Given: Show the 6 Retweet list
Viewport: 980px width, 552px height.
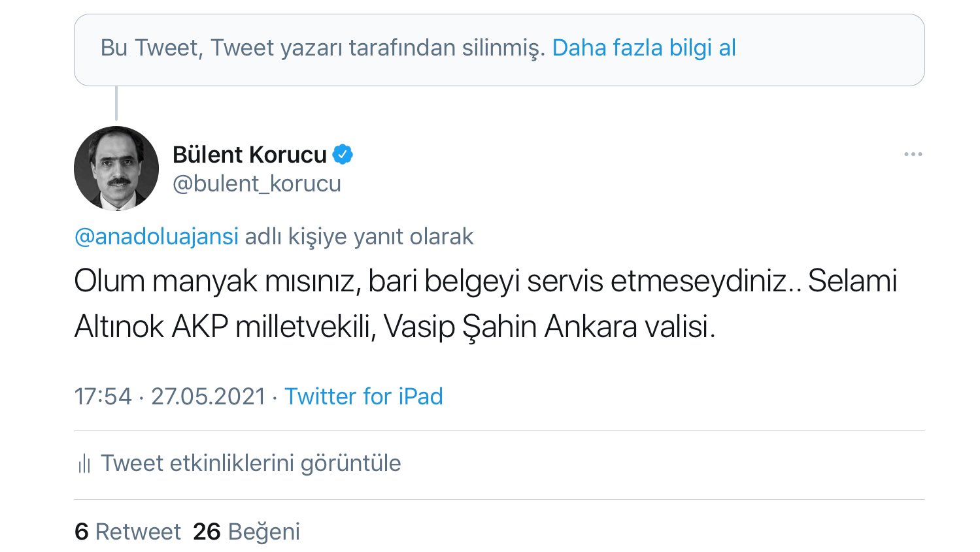Looking at the screenshot, I should point(127,532).
